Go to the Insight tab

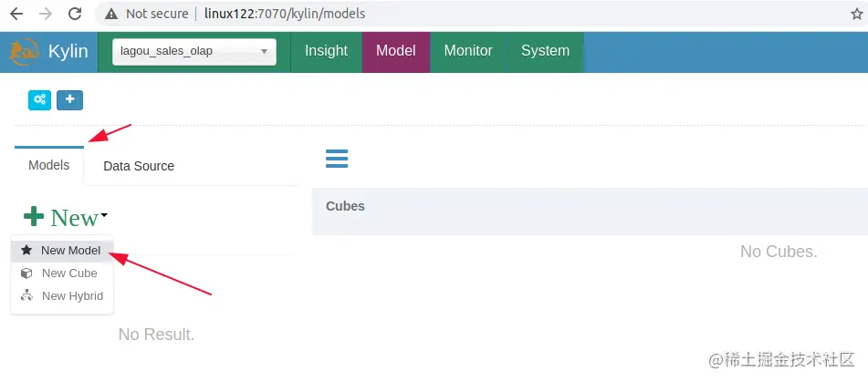(x=326, y=51)
